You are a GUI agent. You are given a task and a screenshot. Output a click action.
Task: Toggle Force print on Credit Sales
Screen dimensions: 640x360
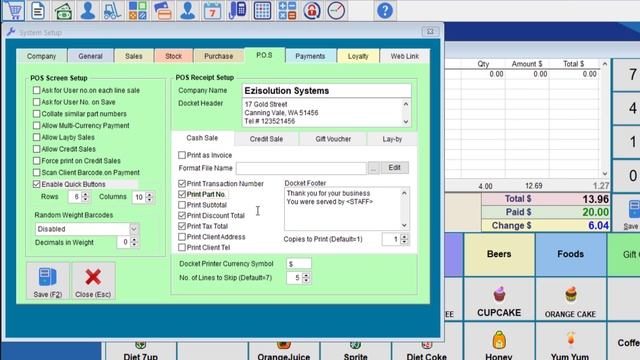[37, 161]
